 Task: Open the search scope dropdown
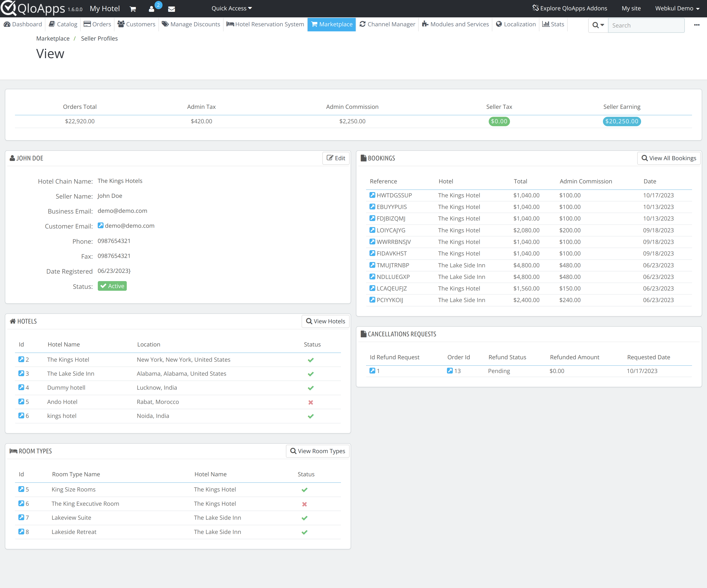click(x=598, y=25)
